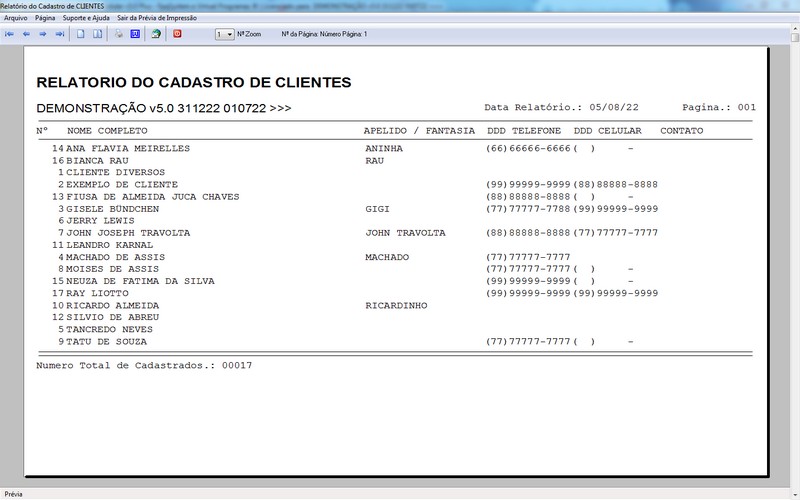The height and width of the screenshot is (500, 800).
Task: Click Numero Total de Cadastrados 00017
Action: [144, 365]
